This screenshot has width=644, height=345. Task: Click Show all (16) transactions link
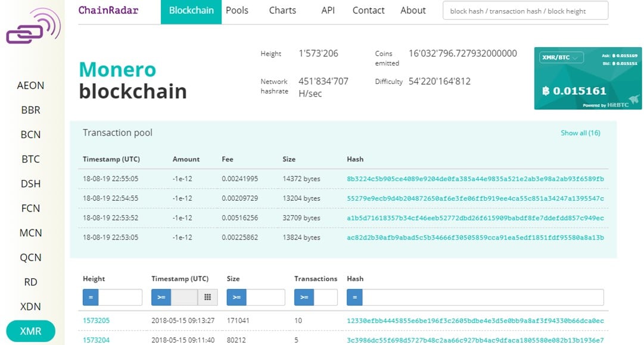(x=580, y=133)
